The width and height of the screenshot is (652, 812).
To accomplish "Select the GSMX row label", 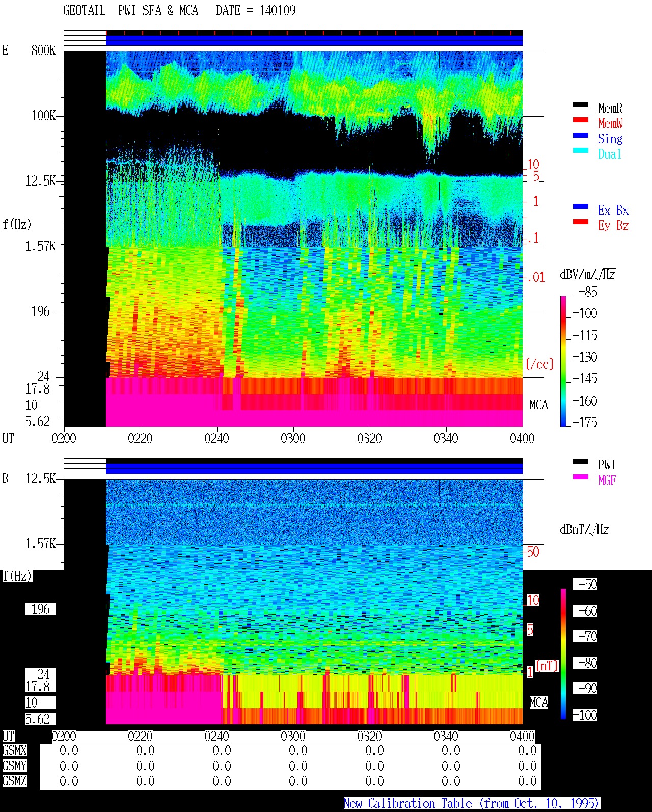I will [14, 751].
